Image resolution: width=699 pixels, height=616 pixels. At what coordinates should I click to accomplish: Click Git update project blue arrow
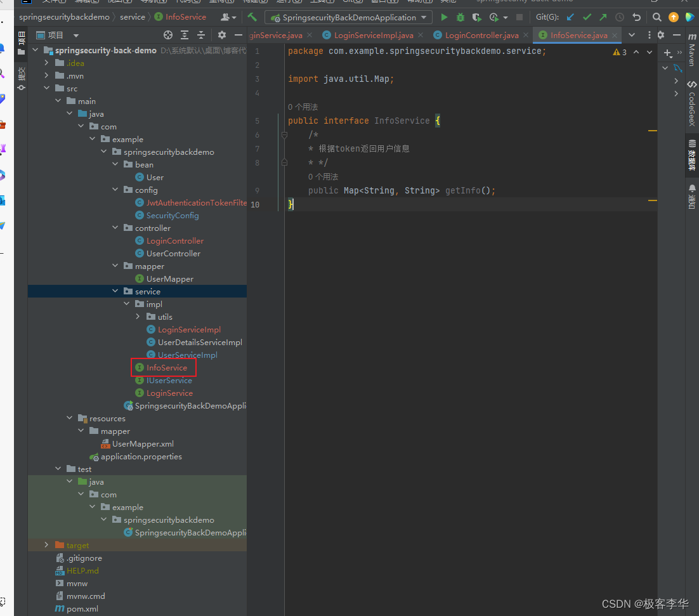click(x=570, y=17)
